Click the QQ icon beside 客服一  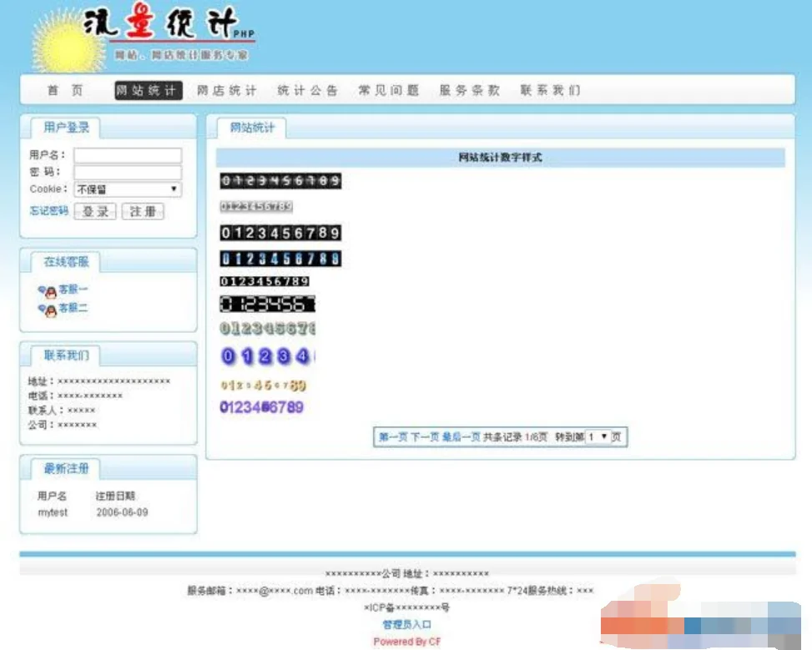coord(48,290)
